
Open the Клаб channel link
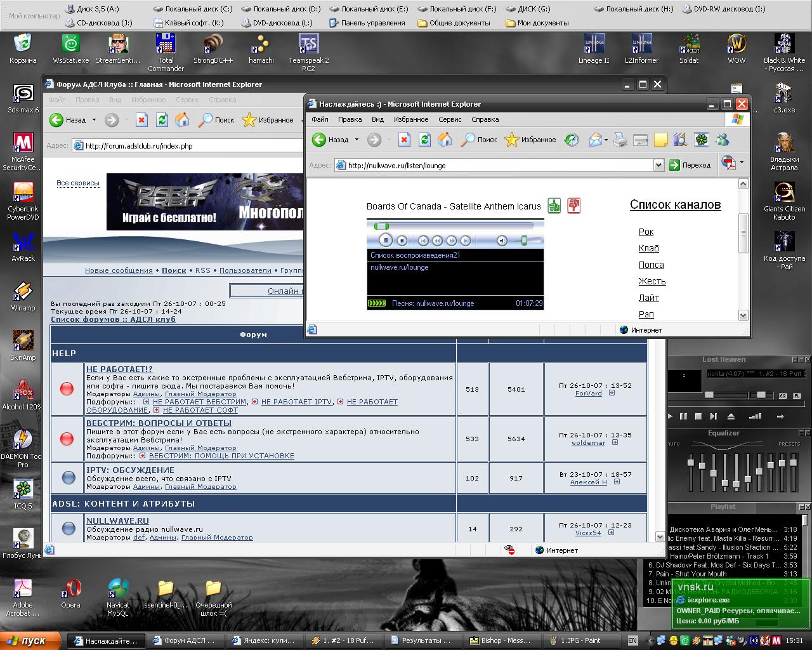coord(648,248)
